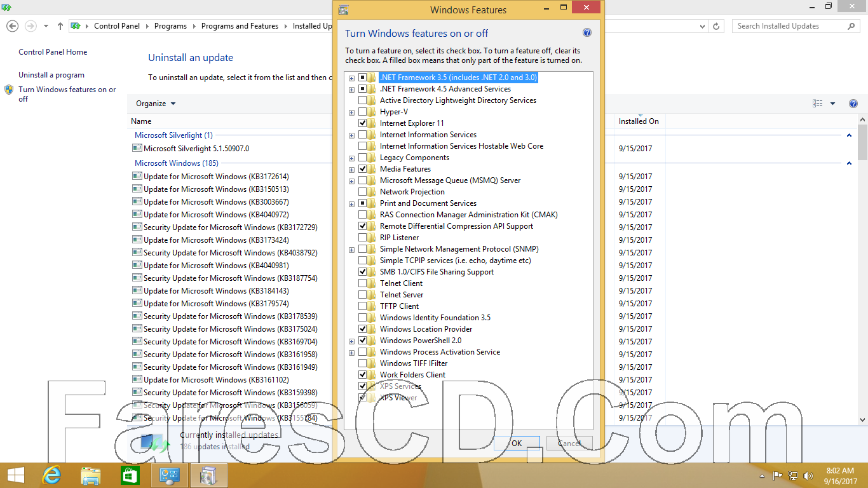
Task: Open the Control Panel Home link
Action: 53,52
